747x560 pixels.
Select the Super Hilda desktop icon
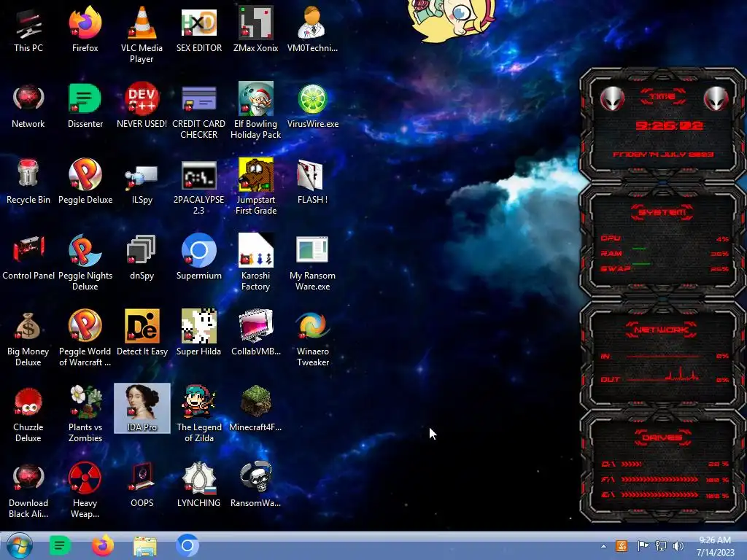tap(198, 333)
